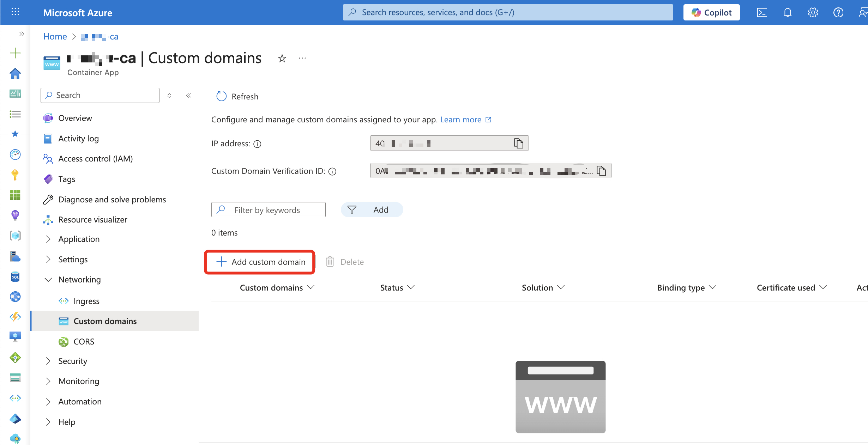
Task: Click the Filter by keywords field
Action: 269,210
